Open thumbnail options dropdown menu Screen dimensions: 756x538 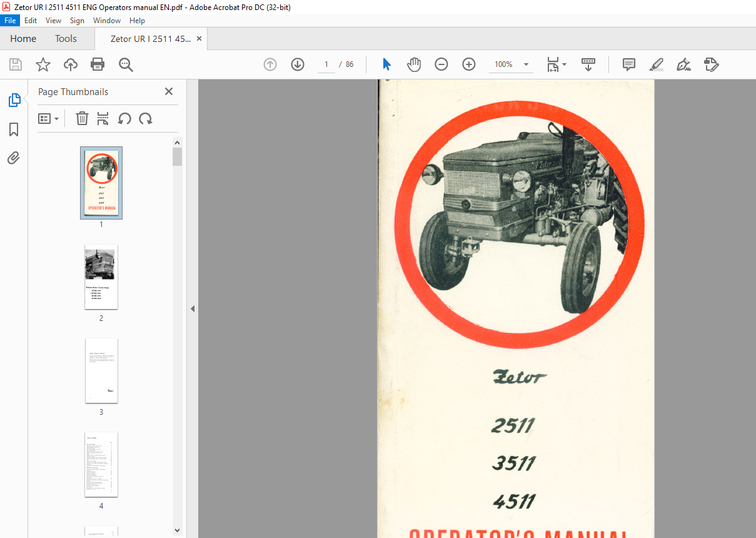tap(49, 118)
